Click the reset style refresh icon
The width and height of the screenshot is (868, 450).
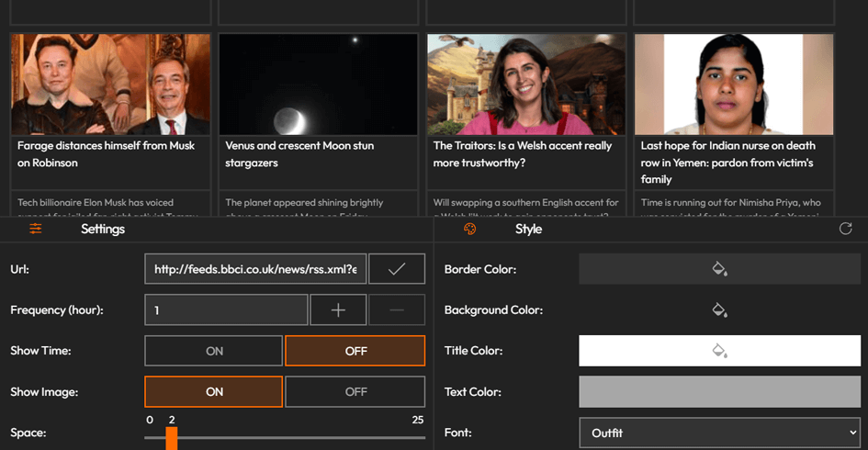tap(845, 229)
